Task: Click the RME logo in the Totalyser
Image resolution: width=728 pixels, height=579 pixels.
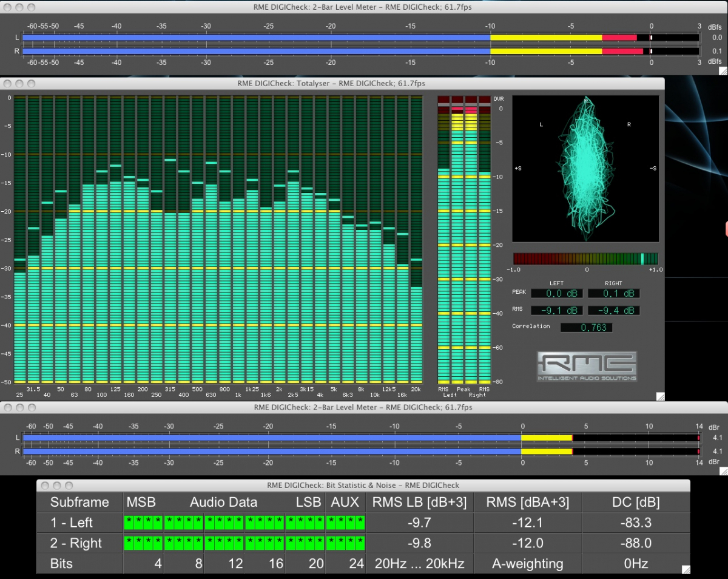Action: pyautogui.click(x=587, y=366)
